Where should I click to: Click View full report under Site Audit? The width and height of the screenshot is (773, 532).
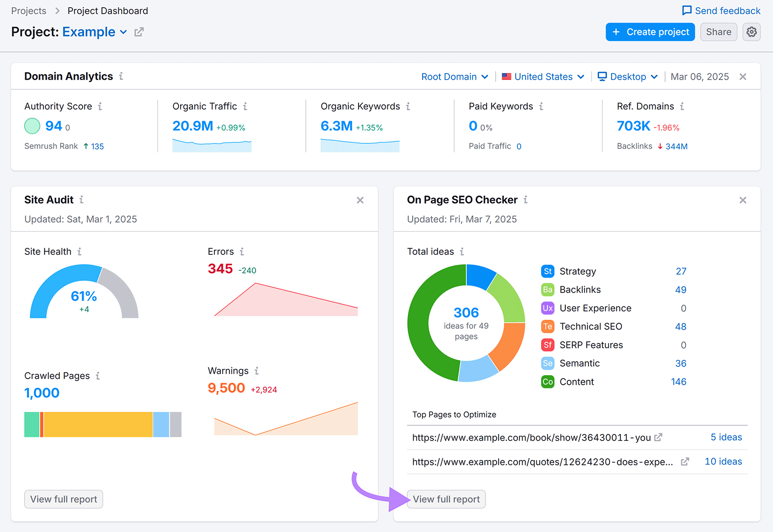(63, 499)
